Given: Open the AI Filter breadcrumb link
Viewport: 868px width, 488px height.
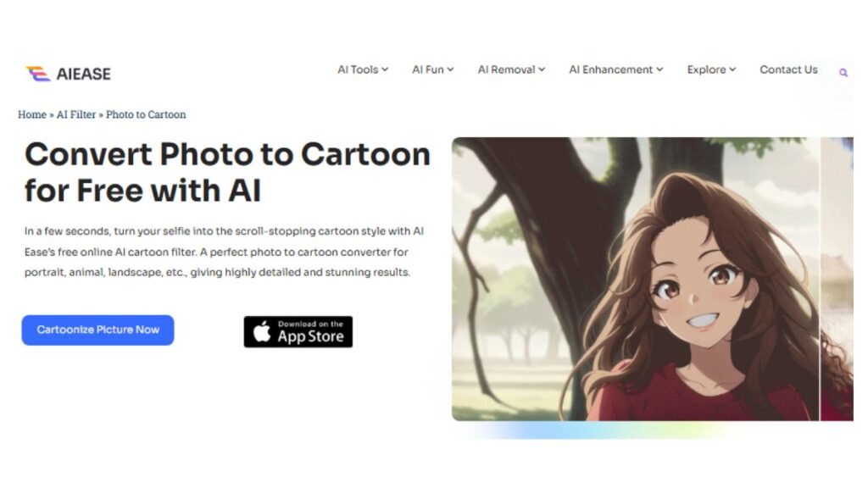Looking at the screenshot, I should (x=75, y=114).
